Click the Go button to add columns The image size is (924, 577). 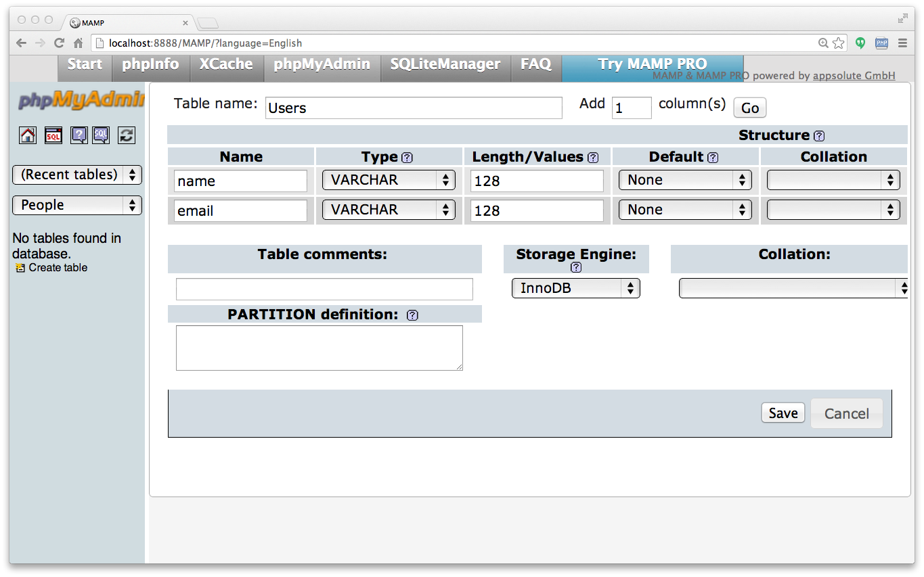[750, 108]
